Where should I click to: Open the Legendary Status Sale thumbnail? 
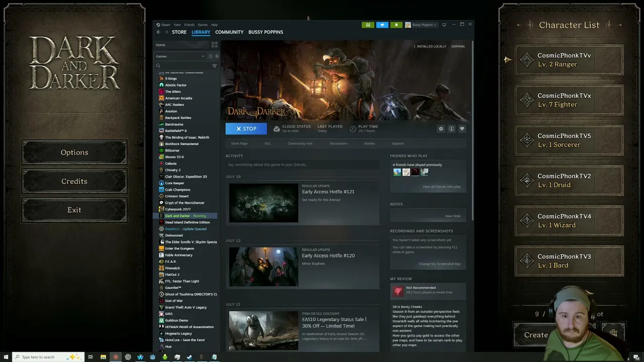[x=264, y=330]
